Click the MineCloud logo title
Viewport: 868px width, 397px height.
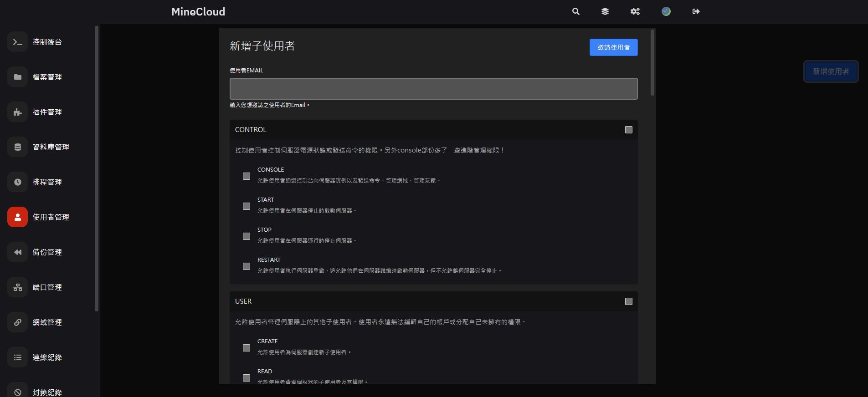pos(198,12)
